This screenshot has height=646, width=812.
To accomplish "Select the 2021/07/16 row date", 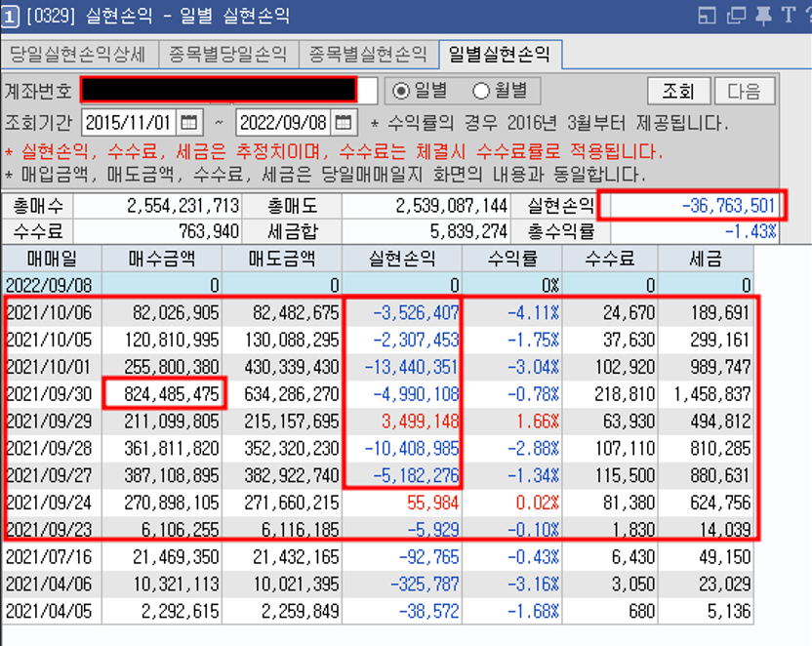I will [49, 557].
